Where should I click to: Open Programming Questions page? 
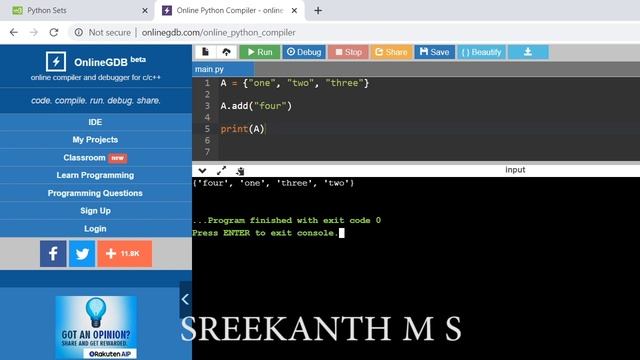(x=96, y=193)
